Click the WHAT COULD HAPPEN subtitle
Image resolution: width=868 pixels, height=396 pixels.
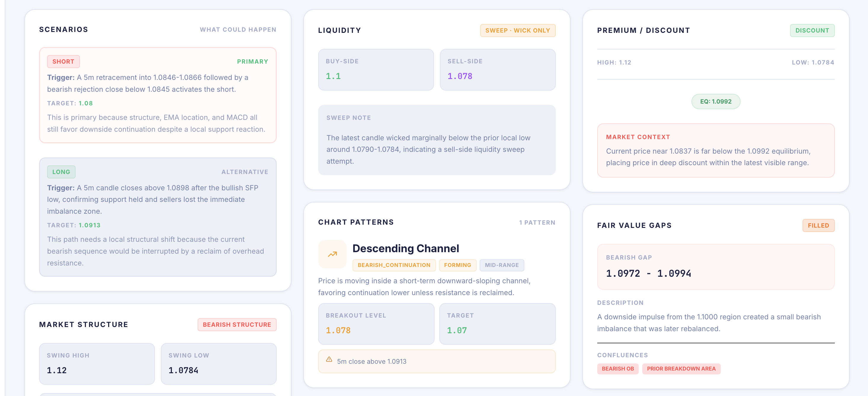point(238,29)
